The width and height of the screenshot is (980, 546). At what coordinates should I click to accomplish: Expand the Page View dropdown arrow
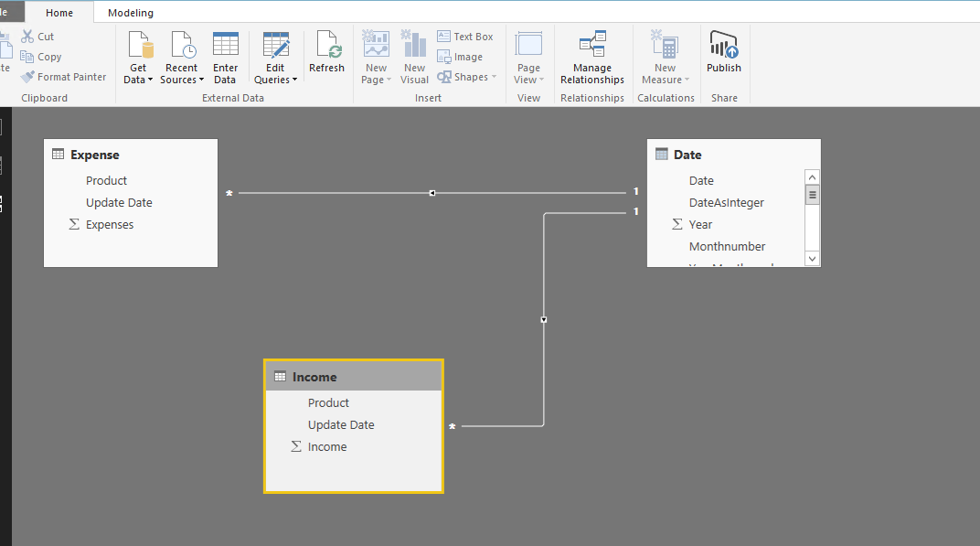541,80
